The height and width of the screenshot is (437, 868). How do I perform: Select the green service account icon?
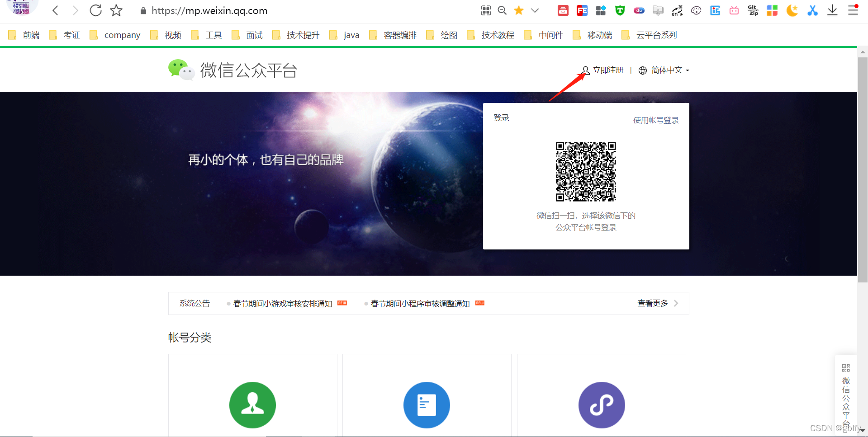pyautogui.click(x=252, y=405)
